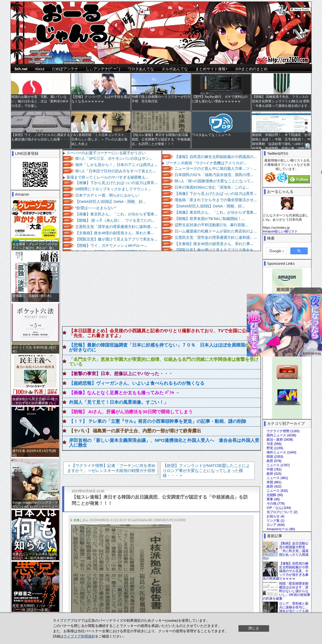Open the まとめサイト速報+ navigation tab
This screenshot has width=322, height=644.
[211, 69]
